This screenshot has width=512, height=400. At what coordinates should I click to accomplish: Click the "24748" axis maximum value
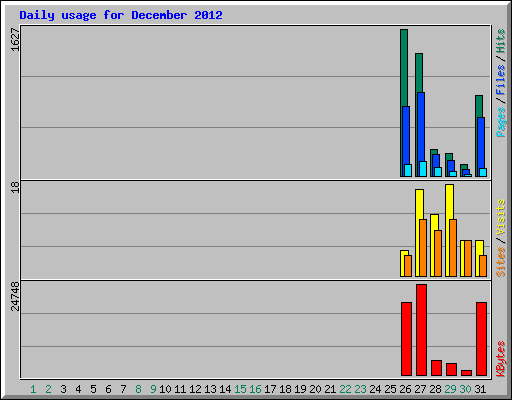(15, 296)
